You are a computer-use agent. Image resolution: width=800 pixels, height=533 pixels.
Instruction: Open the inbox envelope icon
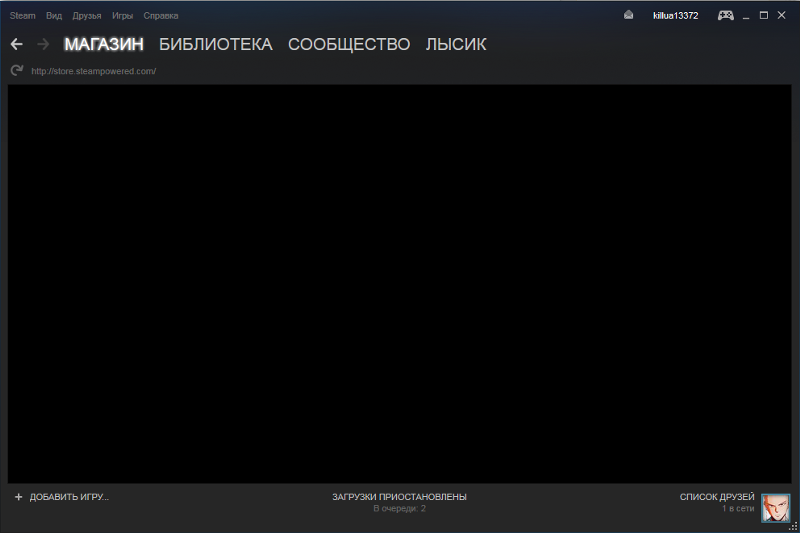click(629, 15)
